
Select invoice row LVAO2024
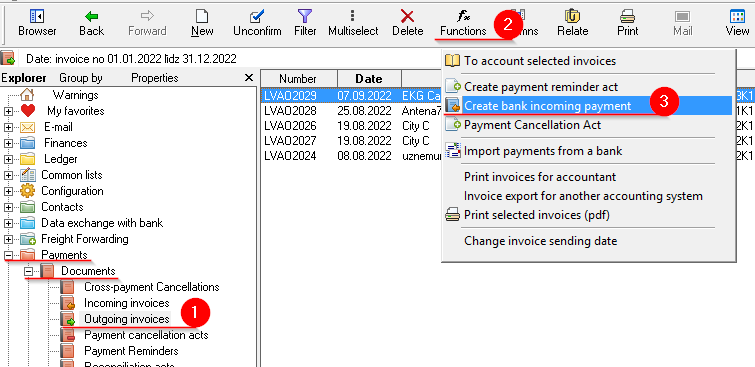click(352, 156)
